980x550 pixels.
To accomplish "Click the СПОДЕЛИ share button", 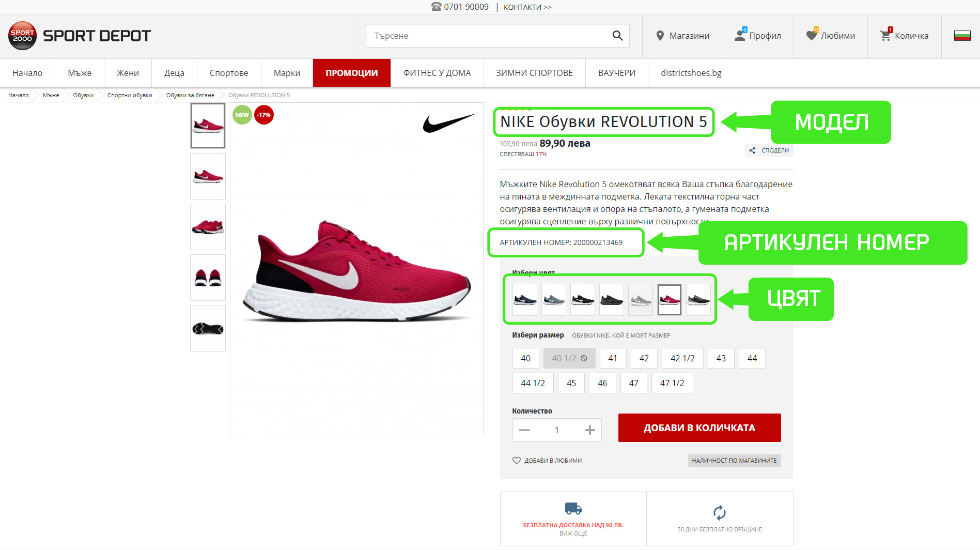I will click(769, 150).
